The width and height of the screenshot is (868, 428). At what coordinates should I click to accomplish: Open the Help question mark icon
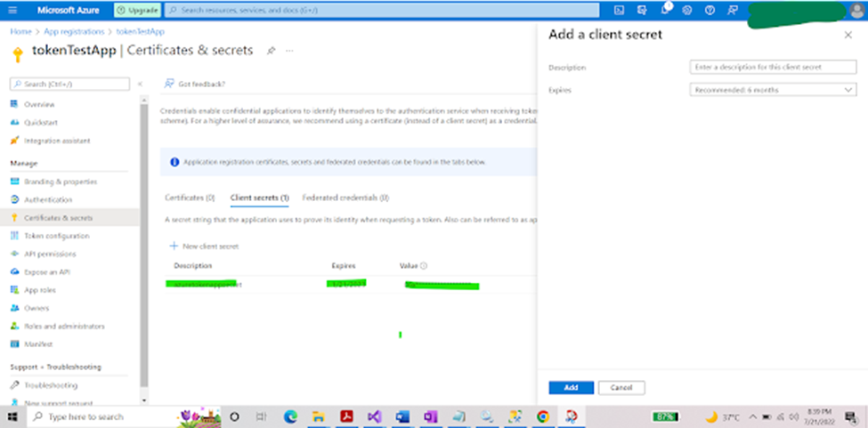[710, 10]
